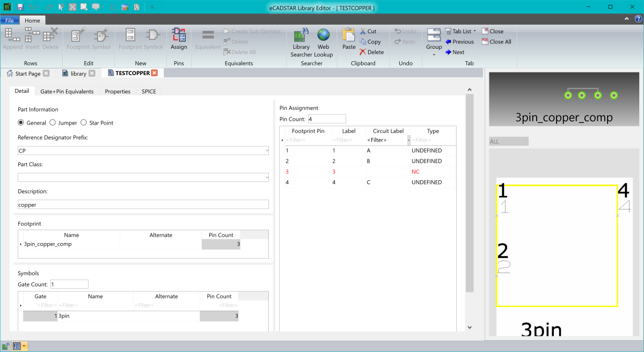The height and width of the screenshot is (352, 644).
Task: Select the Home ribbon tab
Action: tap(32, 20)
